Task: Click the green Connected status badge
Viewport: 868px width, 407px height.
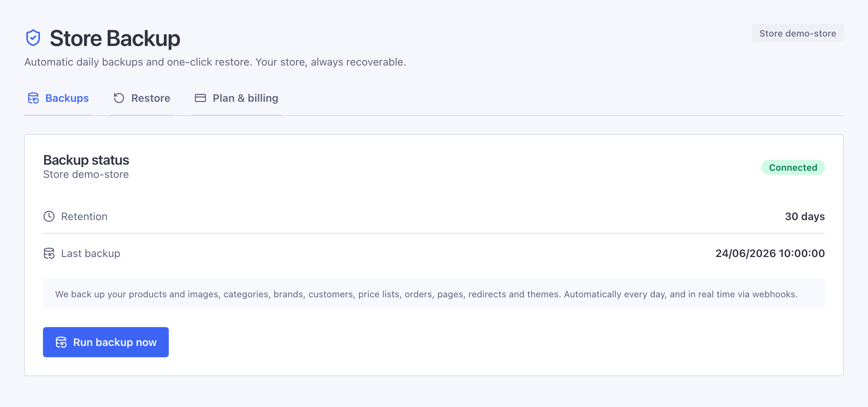Action: 793,167
